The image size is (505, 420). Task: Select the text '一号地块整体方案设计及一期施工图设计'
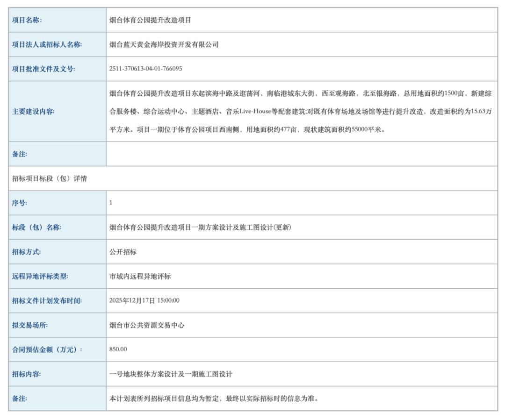click(171, 374)
